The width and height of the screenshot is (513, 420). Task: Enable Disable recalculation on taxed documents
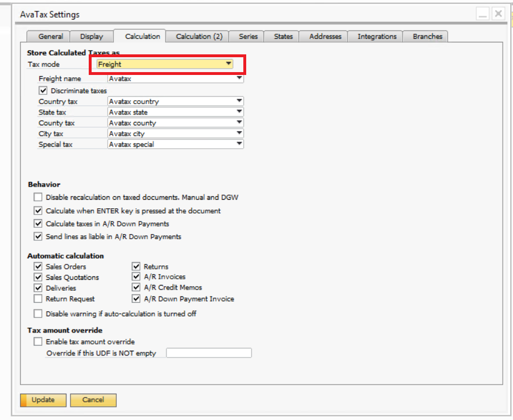38,197
